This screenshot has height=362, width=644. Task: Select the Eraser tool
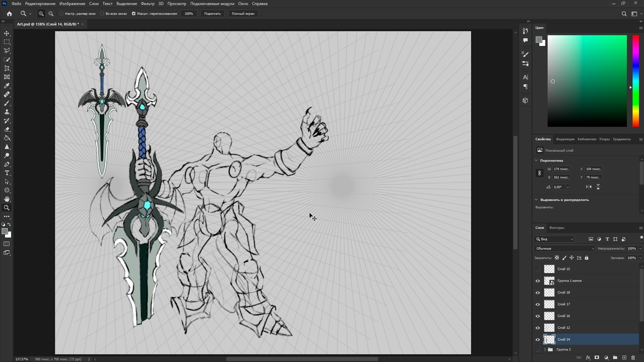click(7, 130)
